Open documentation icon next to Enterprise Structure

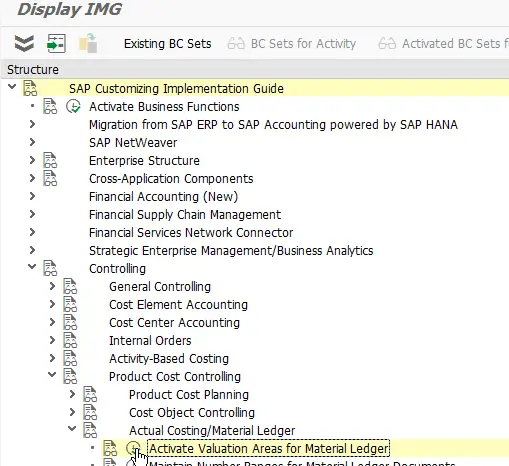tap(50, 160)
